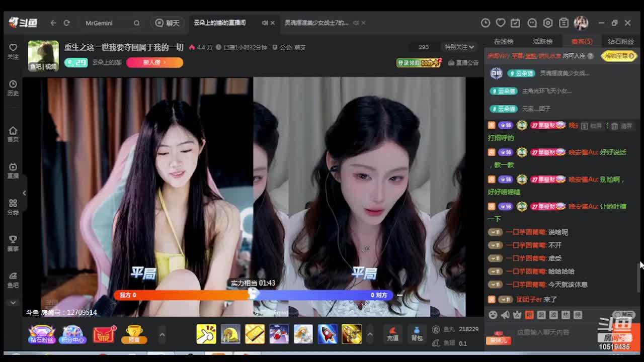Open the calendar check-in icon
This screenshot has width=644, height=362.
click(516, 23)
